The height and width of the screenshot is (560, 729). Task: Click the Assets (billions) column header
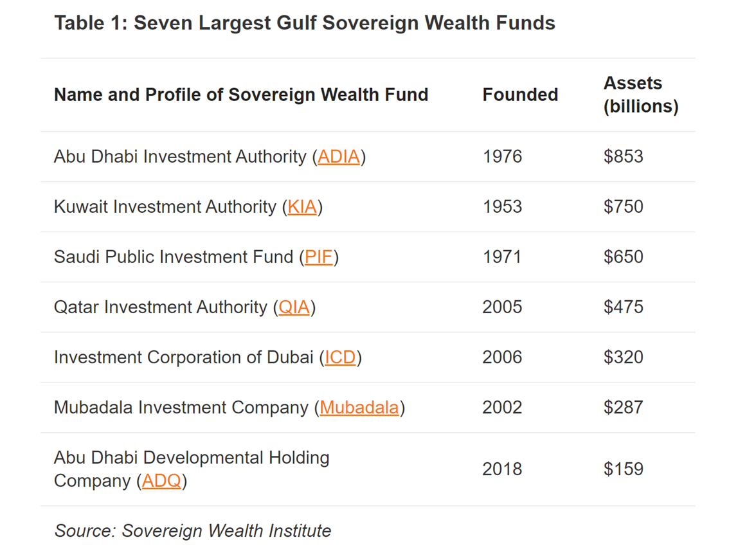point(640,95)
